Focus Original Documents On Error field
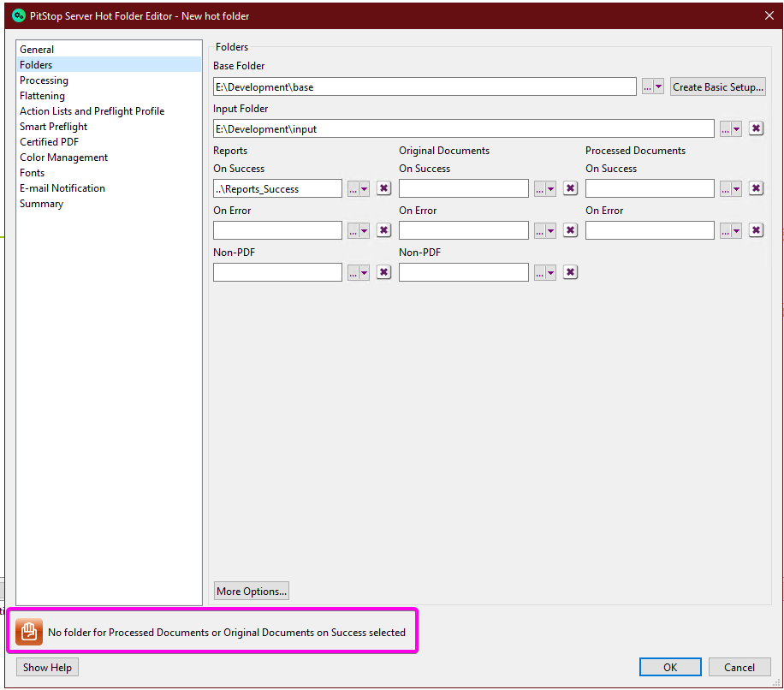 point(464,231)
